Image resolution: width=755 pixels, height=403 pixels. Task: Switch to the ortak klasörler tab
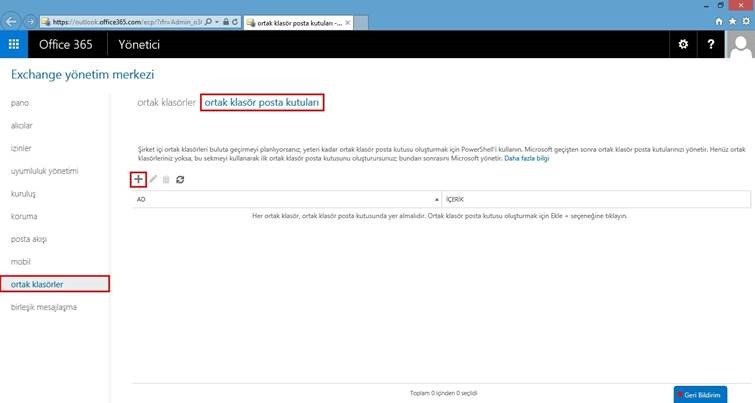(x=167, y=103)
